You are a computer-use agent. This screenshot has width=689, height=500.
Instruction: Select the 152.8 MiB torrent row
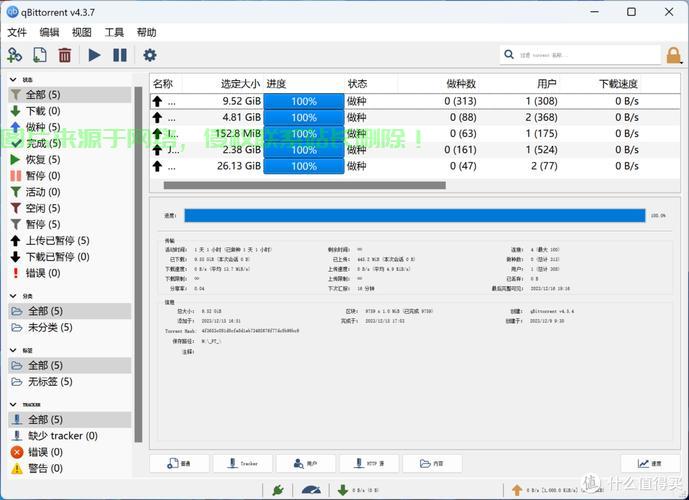click(415, 134)
